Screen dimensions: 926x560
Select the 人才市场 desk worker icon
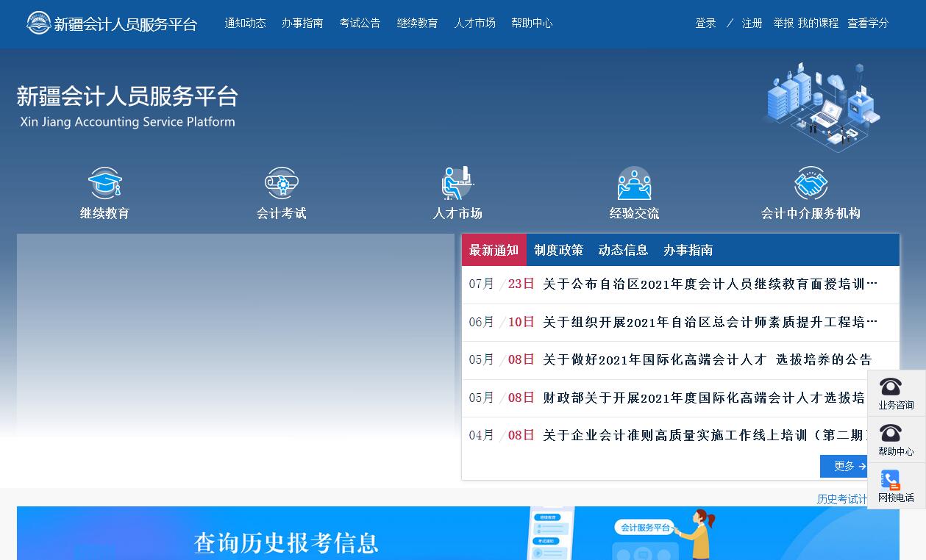457,183
